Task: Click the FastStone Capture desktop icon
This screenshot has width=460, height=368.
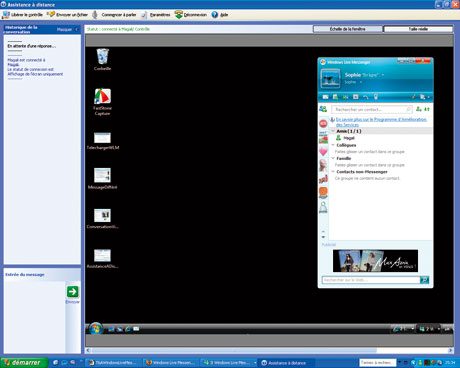Action: (102, 102)
